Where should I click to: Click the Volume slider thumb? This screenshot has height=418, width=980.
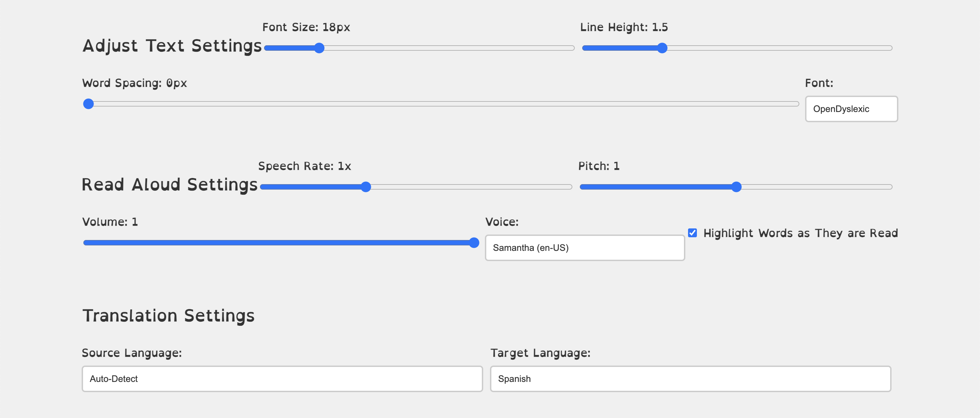[474, 243]
